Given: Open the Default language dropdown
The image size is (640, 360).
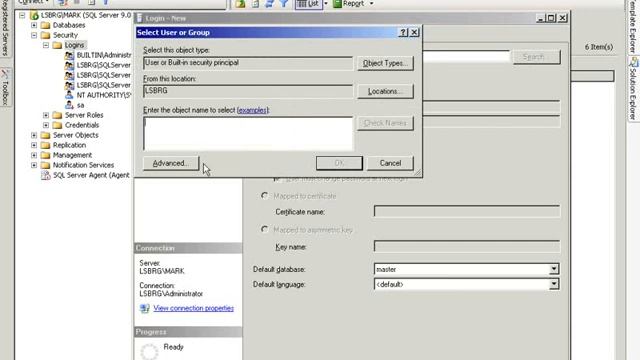Looking at the screenshot, I should coord(553,284).
